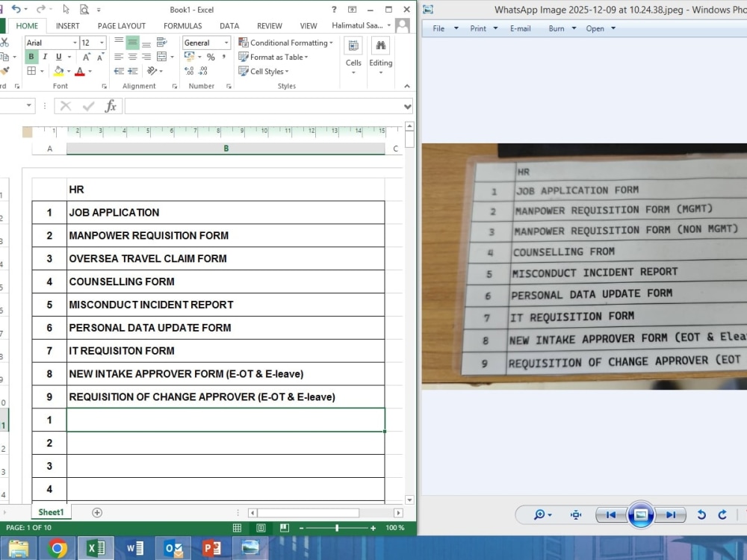Click the Merge & Center icon
The height and width of the screenshot is (560, 747).
(162, 57)
